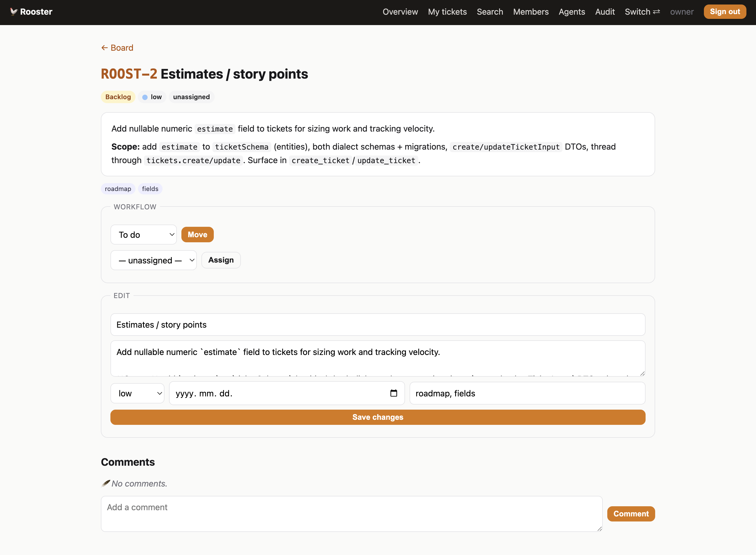Open the To do status dropdown

click(144, 234)
